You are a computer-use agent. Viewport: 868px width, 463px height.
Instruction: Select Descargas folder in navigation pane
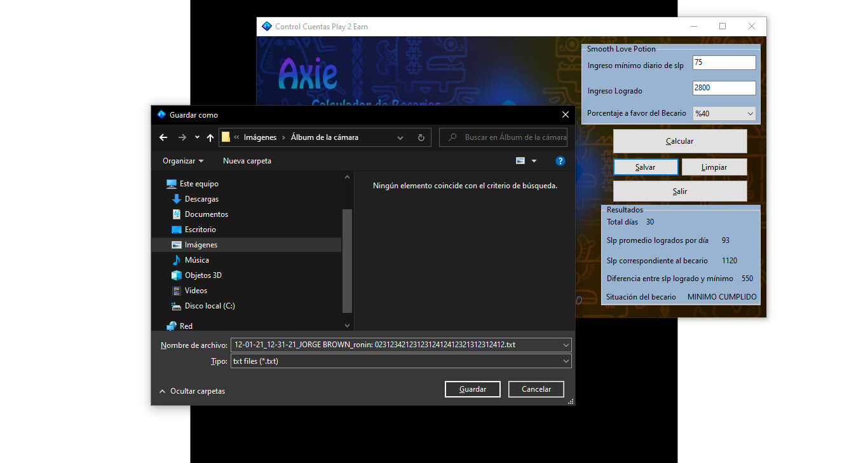201,199
